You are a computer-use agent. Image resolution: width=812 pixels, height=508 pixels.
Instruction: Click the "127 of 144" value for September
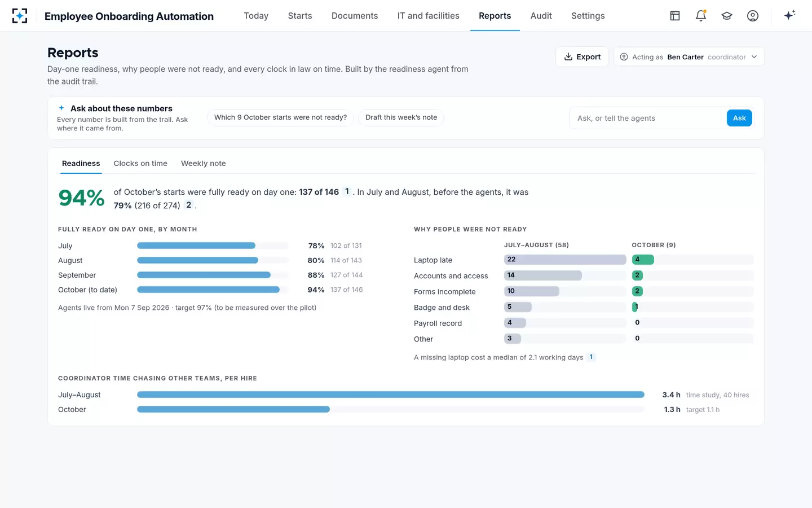coord(347,275)
